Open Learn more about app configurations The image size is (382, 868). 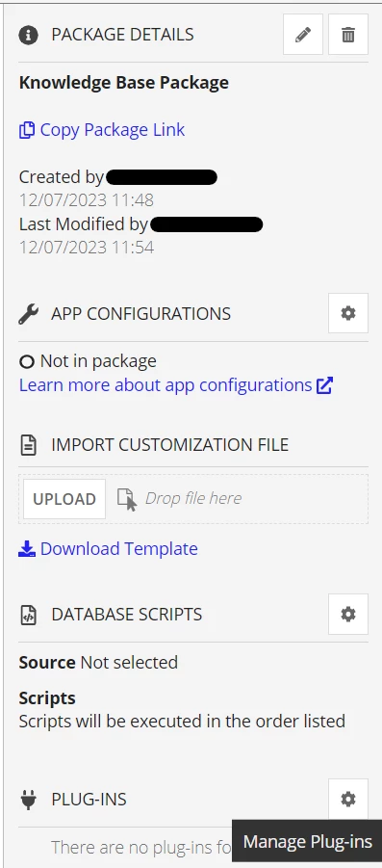pos(176,384)
